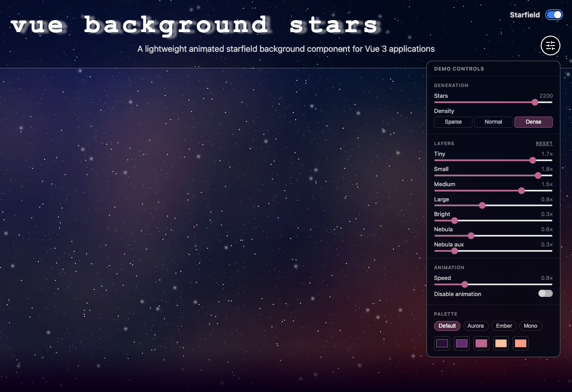Screen dimensions: 572x392
Task: Click the Bright layer slider handle
Action: [455, 221]
